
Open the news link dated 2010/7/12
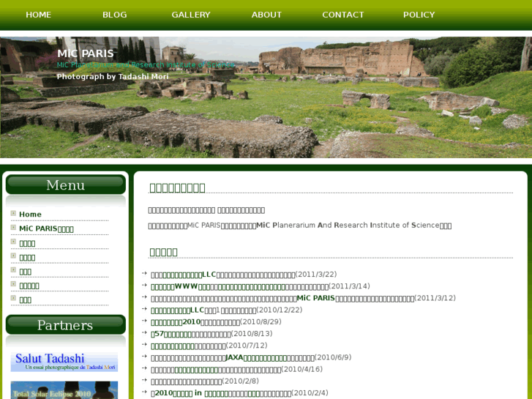pos(173,346)
